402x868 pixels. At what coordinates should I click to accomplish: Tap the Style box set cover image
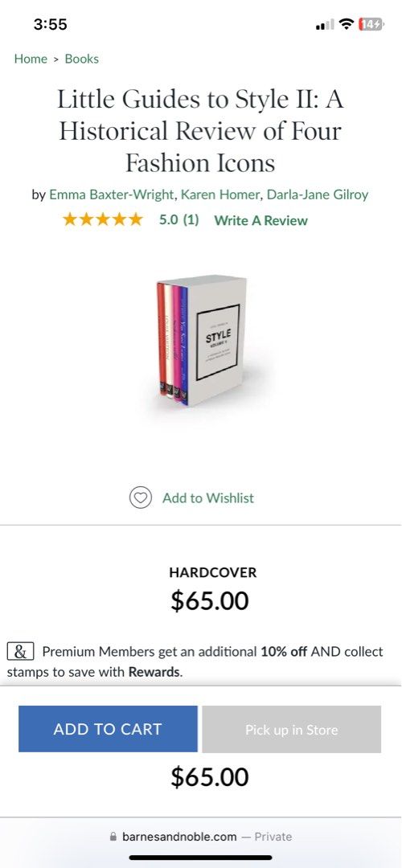201,339
